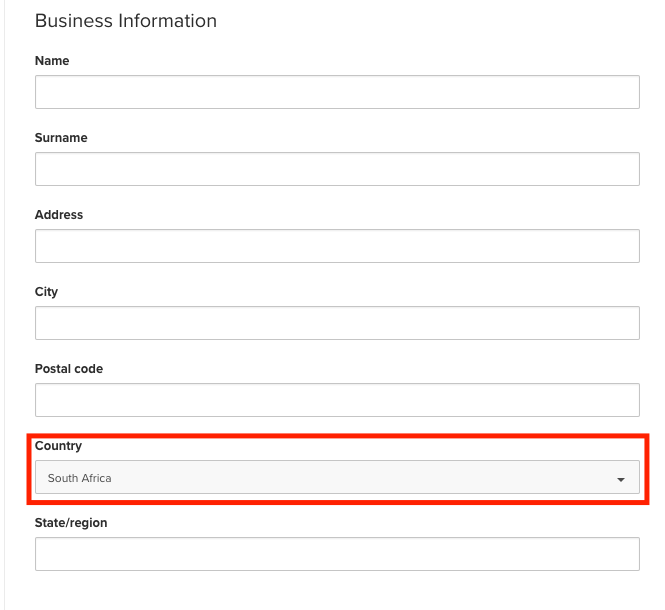The width and height of the screenshot is (665, 610).
Task: Click the City label text
Action: click(x=46, y=292)
